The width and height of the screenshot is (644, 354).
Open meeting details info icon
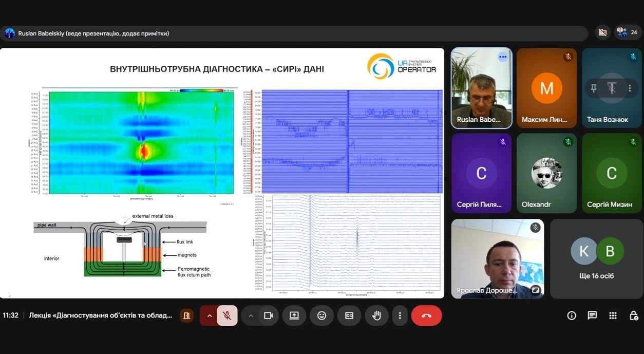(x=572, y=315)
